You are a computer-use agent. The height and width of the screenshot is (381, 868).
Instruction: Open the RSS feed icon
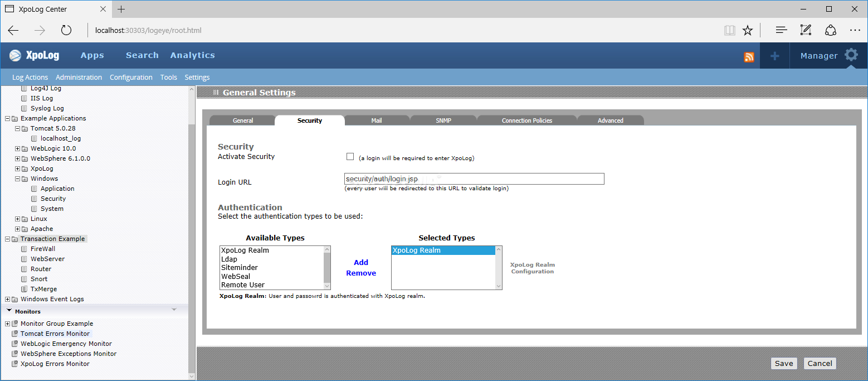(x=749, y=57)
